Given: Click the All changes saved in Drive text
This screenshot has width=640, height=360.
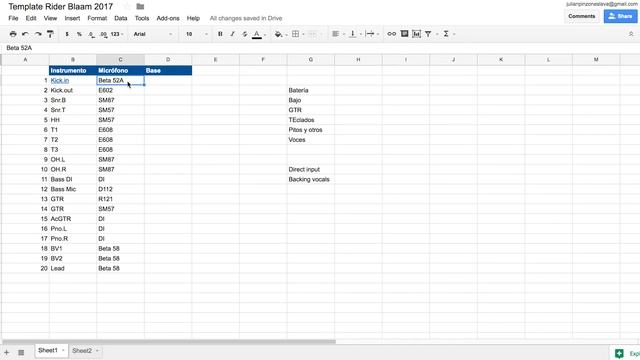Looking at the screenshot, I should 246,18.
